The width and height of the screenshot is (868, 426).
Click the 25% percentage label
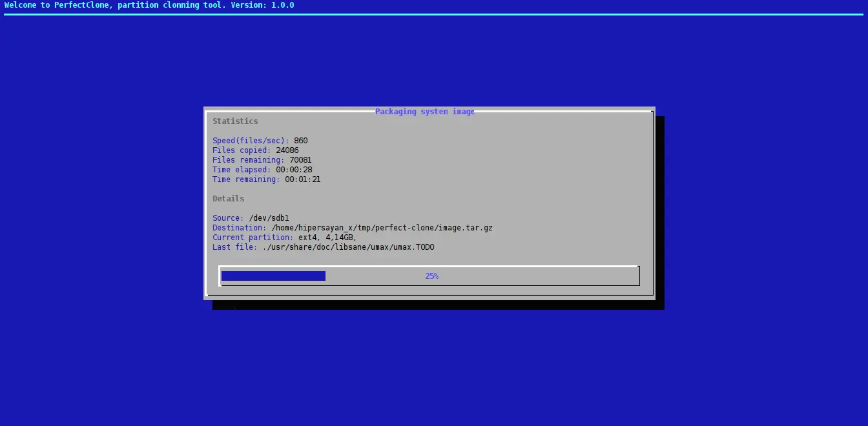432,276
